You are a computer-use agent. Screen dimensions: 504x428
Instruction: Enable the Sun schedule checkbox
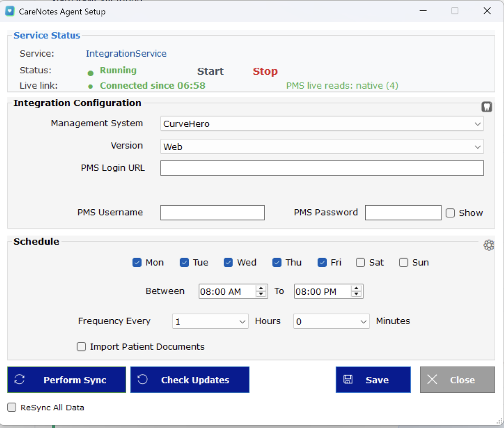click(x=403, y=262)
